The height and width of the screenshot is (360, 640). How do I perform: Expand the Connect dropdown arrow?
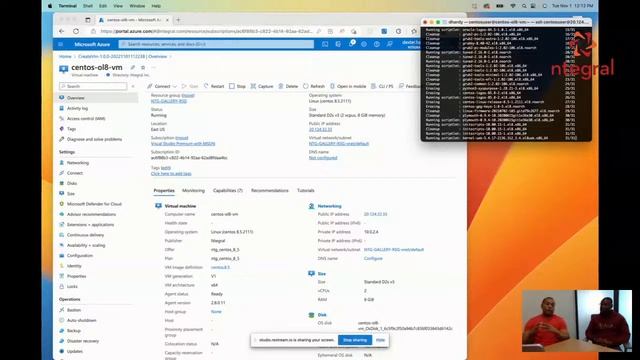tap(175, 87)
